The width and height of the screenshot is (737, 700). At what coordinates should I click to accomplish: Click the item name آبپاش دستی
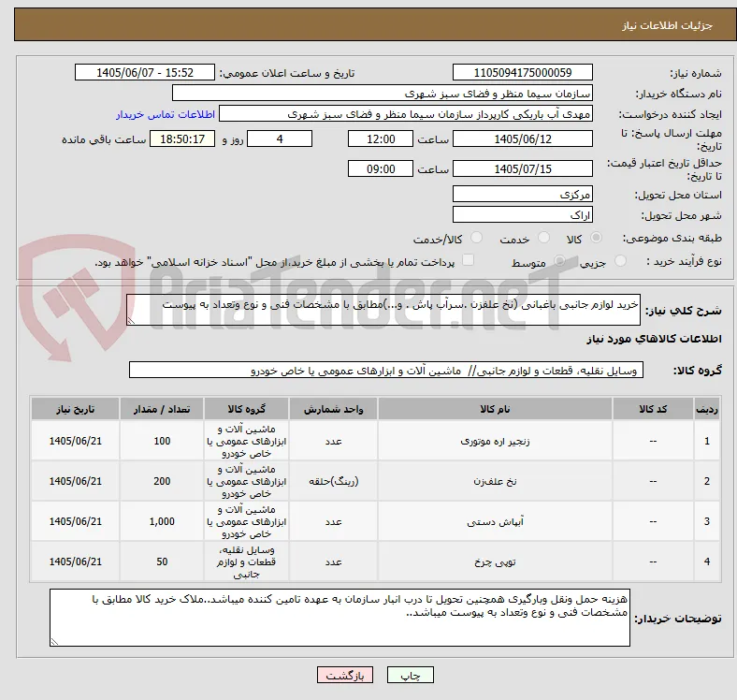(495, 521)
